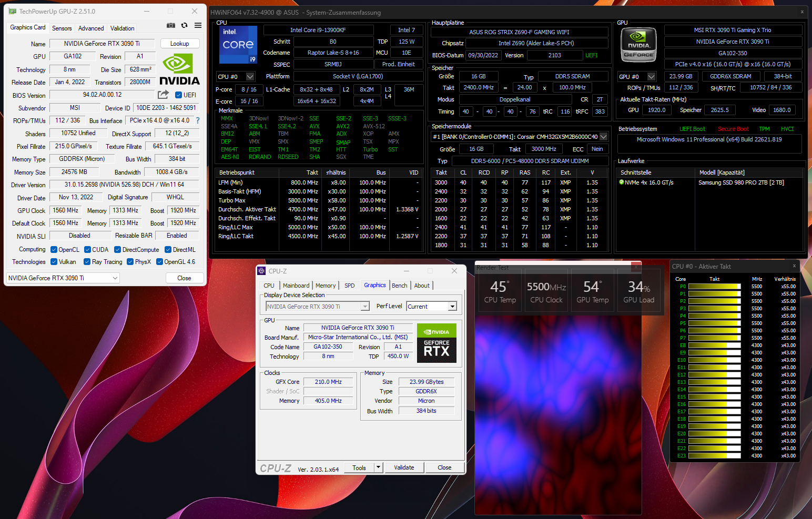Click the GeForce RTX logo in CPU-Z
This screenshot has width=812, height=519.
[x=437, y=343]
